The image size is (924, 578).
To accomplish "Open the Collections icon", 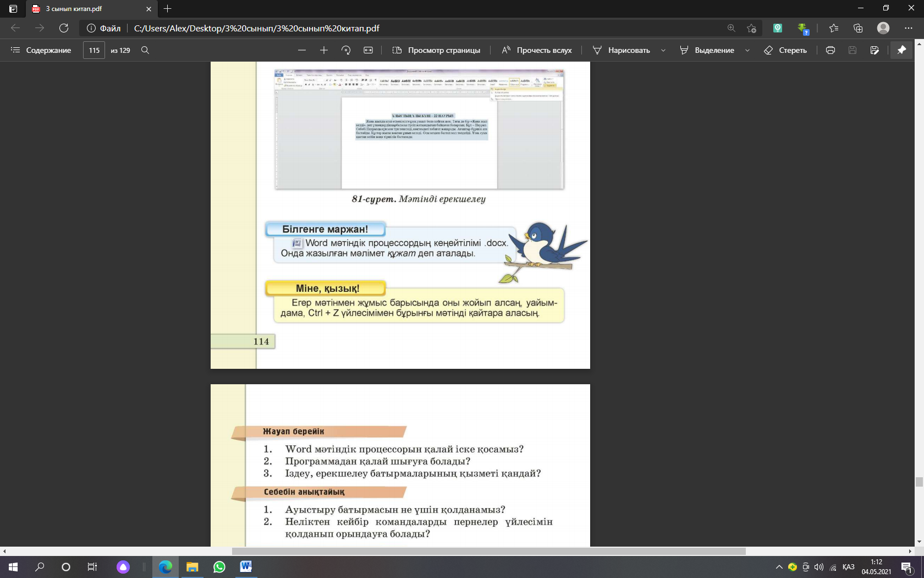I will [x=858, y=28].
